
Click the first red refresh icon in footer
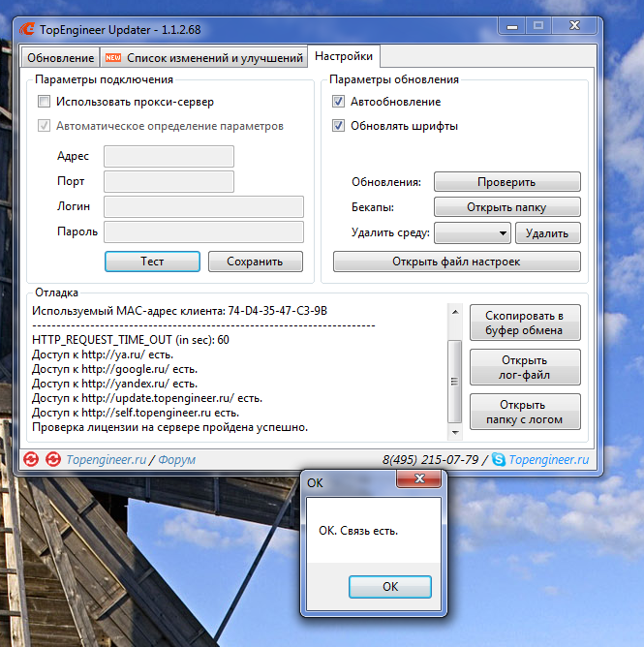[x=31, y=459]
